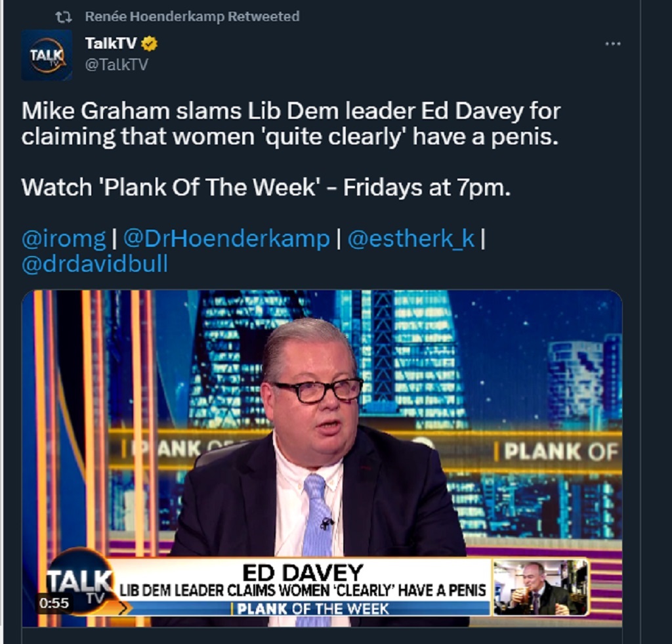
Task: Open the @DrHoenderkamp mention
Action: [x=226, y=238]
